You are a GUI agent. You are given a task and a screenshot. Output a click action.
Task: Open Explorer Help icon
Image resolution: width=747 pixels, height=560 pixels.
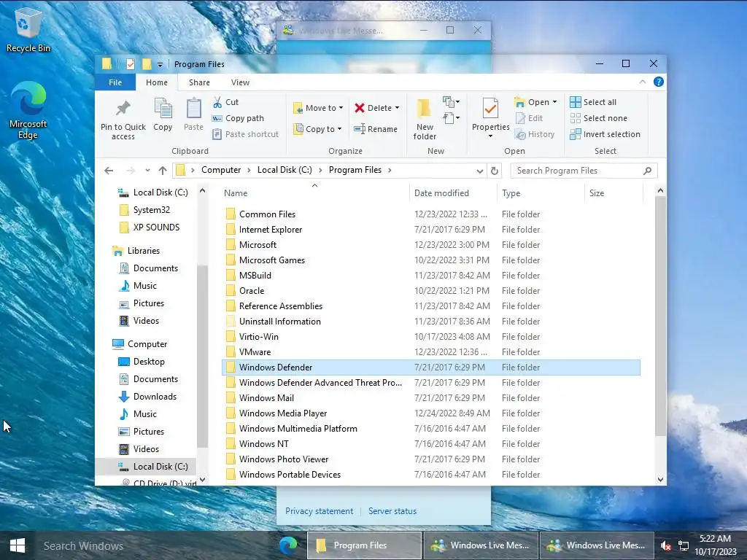(659, 82)
